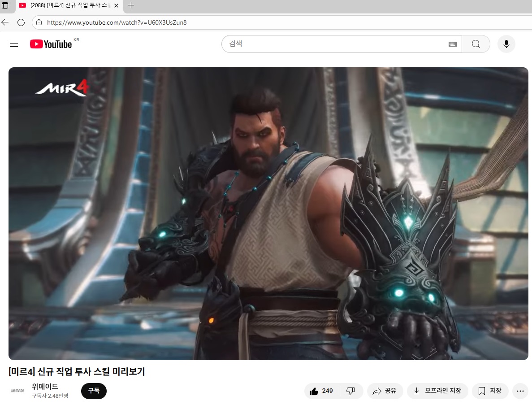
Task: Open the 위메이드 channel name link
Action: pos(45,387)
